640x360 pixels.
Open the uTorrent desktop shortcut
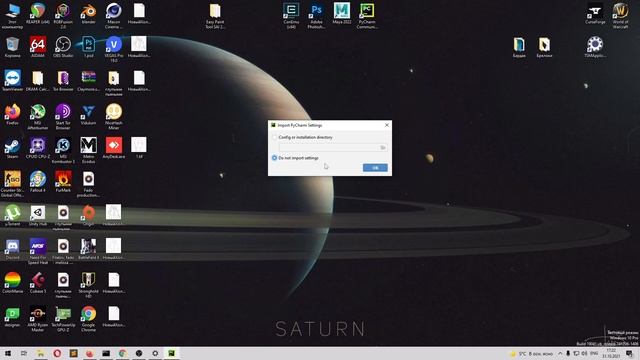pos(12,215)
